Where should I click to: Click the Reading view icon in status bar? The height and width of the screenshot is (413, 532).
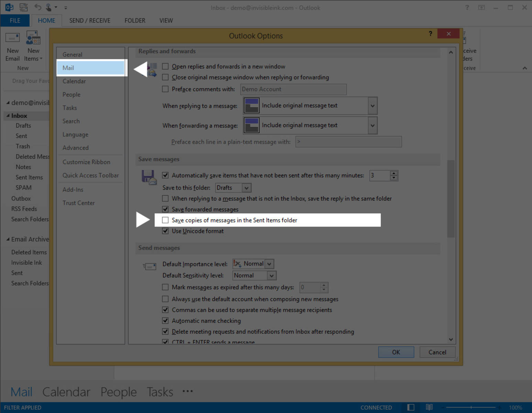[429, 407]
